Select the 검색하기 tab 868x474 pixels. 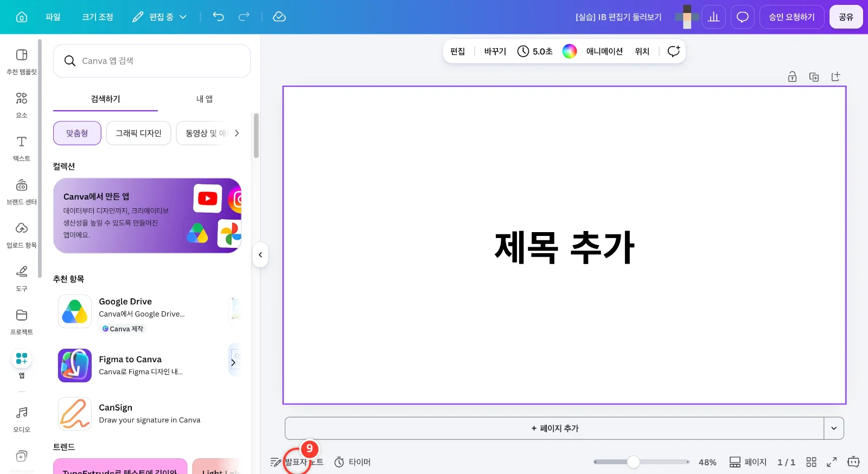[x=106, y=99]
